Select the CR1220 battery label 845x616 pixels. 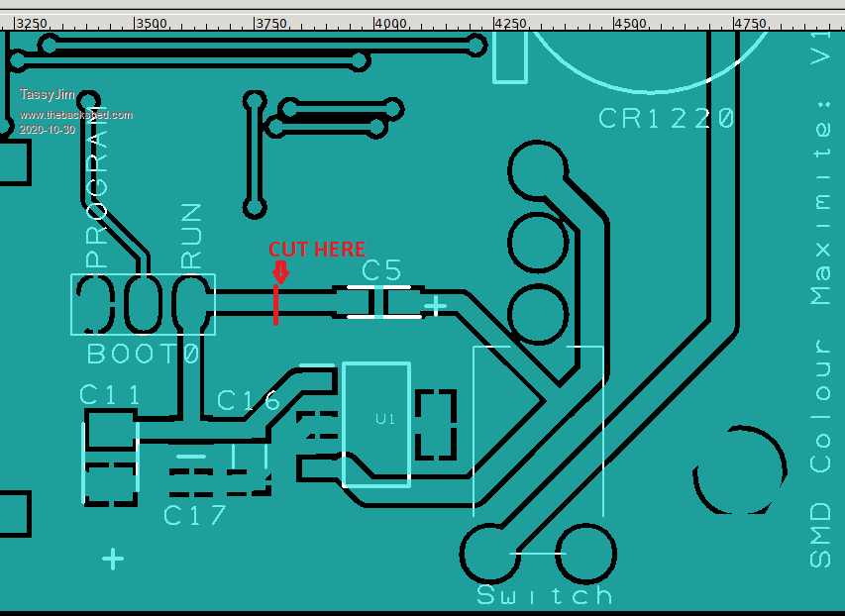[x=667, y=119]
